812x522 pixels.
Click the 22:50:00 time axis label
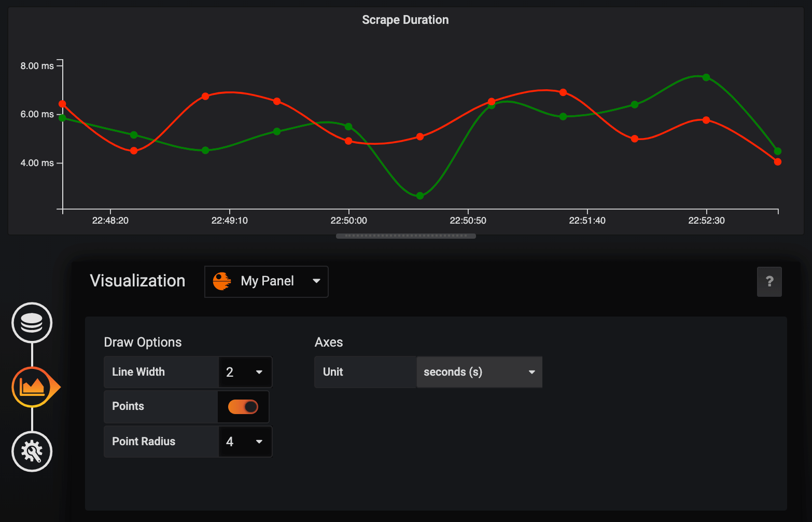[x=349, y=221]
